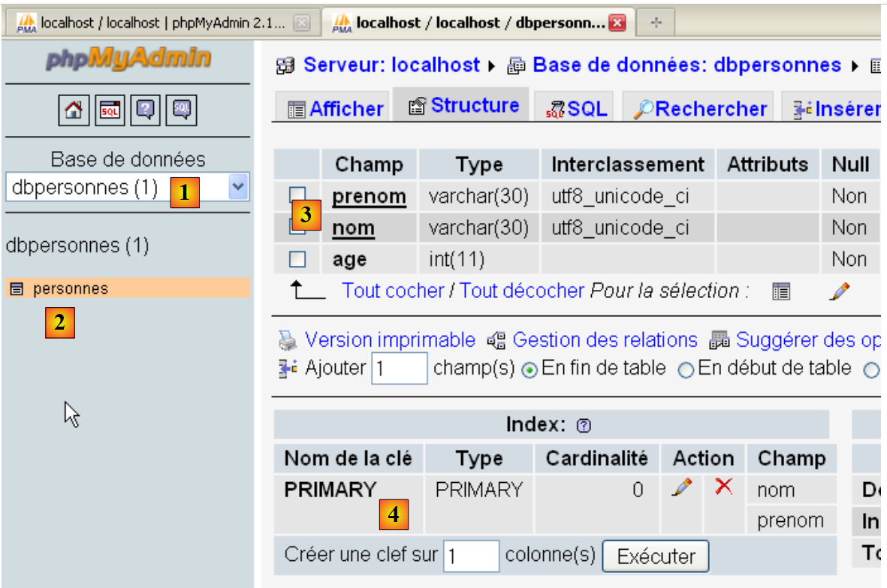Check the prenom field checkbox
The height and width of the screenshot is (588, 887).
coord(296,196)
